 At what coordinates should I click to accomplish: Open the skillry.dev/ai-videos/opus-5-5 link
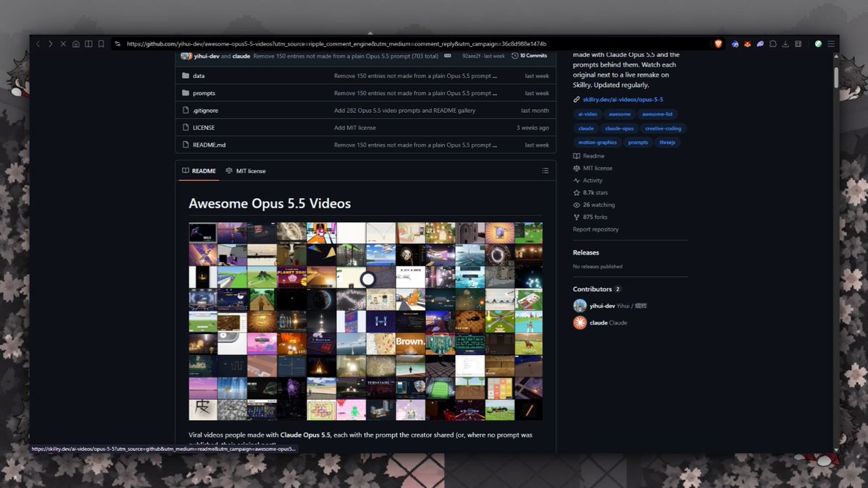tap(623, 99)
